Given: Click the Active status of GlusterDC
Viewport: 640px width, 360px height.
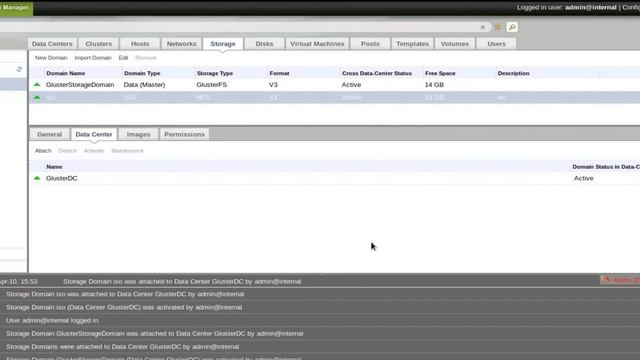Looking at the screenshot, I should [584, 178].
